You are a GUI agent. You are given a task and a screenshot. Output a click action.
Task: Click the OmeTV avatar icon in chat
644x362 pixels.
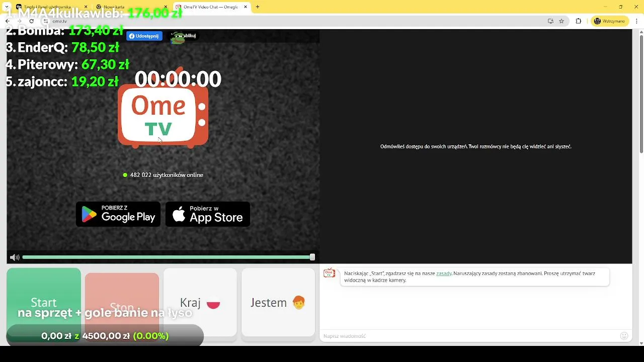(329, 273)
